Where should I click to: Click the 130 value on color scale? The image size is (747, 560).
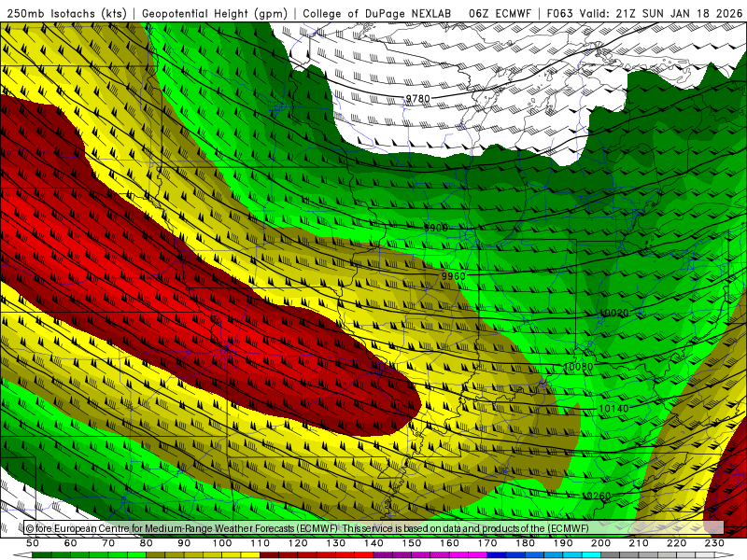point(336,543)
